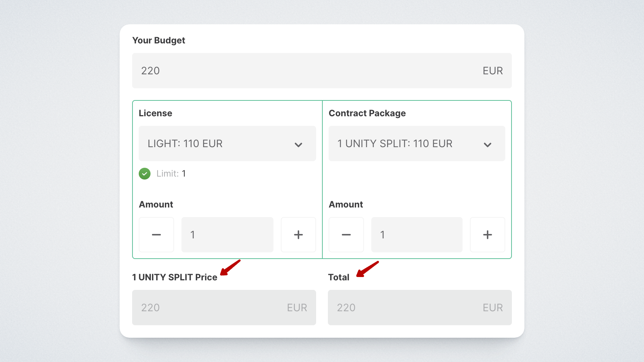This screenshot has width=644, height=362.
Task: Click chevron arrow in License dropdown
Action: [x=298, y=145]
